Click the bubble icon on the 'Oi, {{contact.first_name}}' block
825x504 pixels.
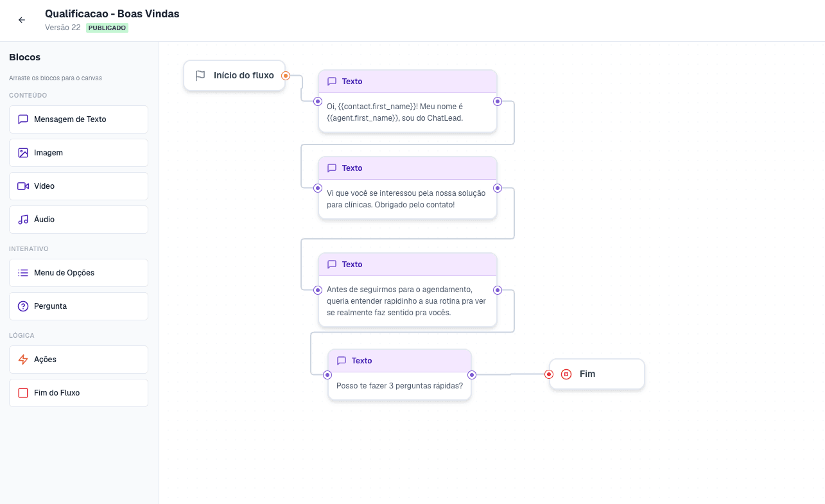(x=332, y=82)
